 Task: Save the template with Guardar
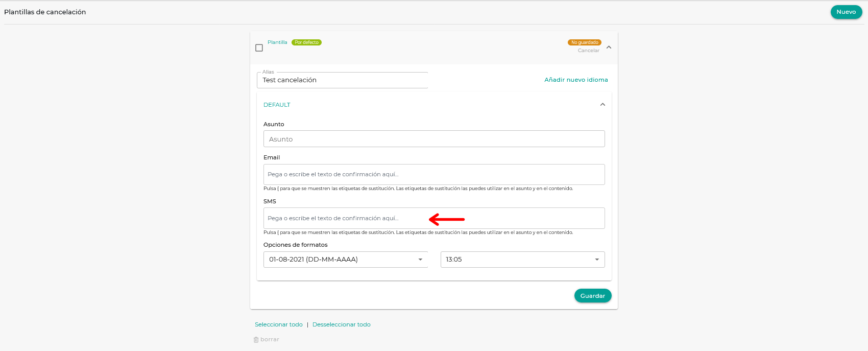tap(592, 296)
